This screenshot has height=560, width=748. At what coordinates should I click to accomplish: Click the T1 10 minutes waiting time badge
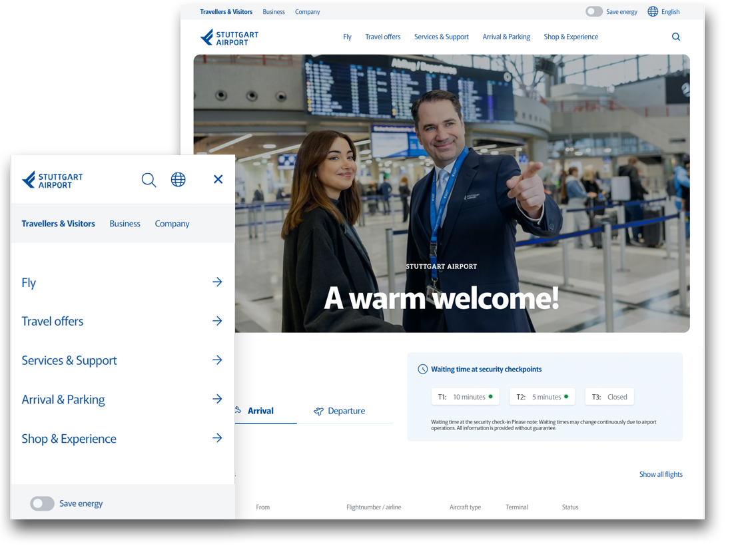(x=466, y=397)
